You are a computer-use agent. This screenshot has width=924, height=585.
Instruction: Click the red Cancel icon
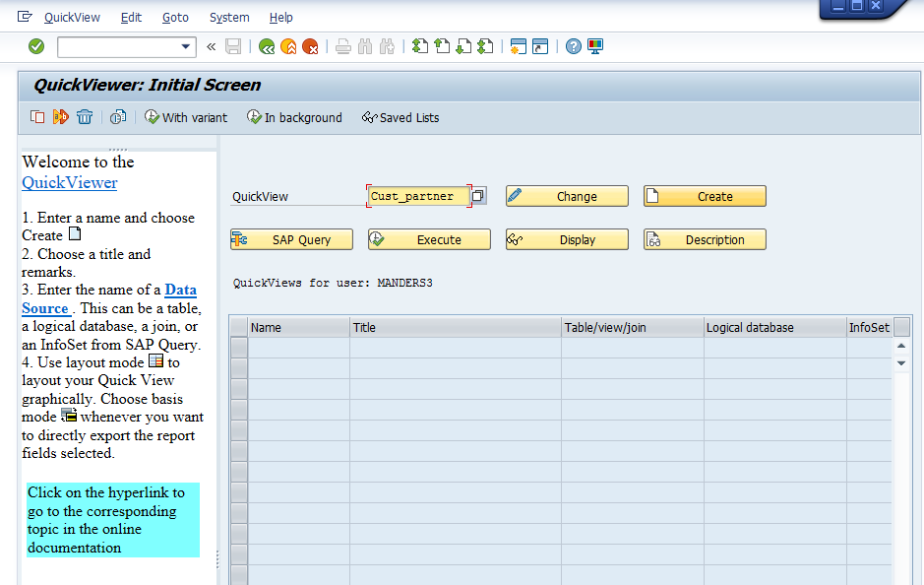click(x=310, y=46)
